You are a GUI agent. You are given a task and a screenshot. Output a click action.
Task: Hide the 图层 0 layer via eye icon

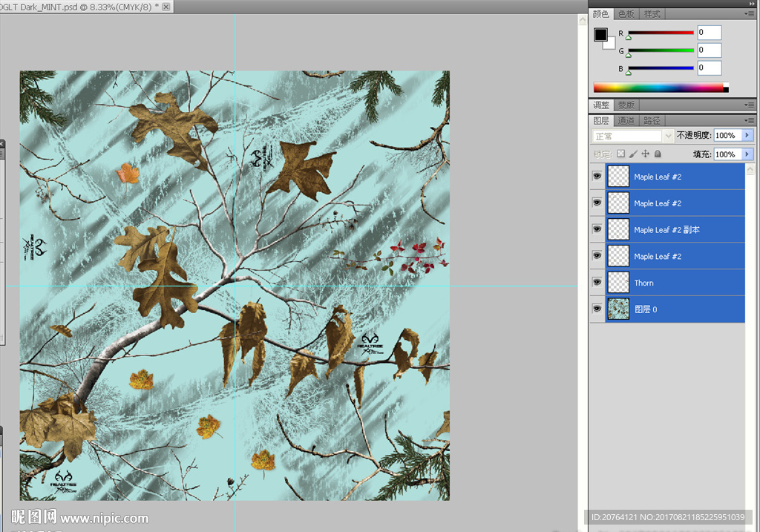tap(597, 309)
